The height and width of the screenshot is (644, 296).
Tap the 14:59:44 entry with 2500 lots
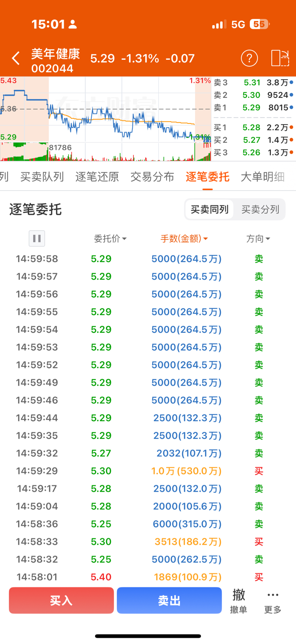(148, 418)
